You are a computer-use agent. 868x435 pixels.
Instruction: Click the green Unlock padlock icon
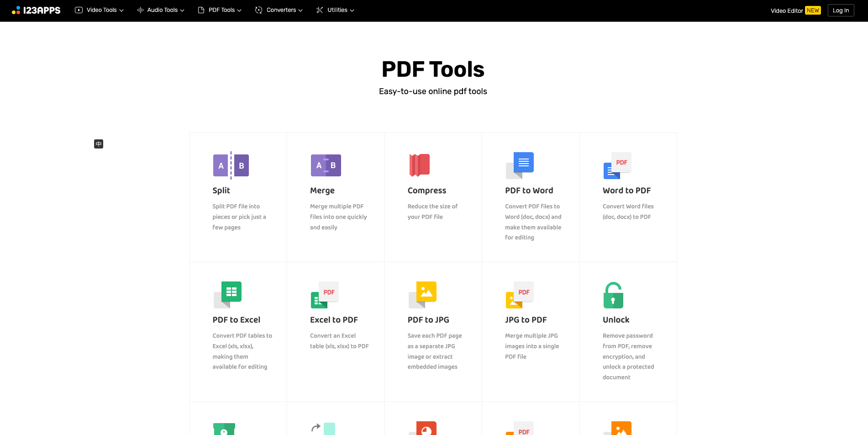613,295
